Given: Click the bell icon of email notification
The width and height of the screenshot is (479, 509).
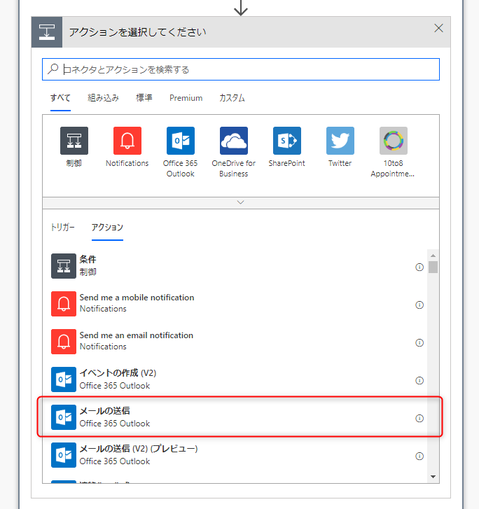Looking at the screenshot, I should tap(64, 342).
